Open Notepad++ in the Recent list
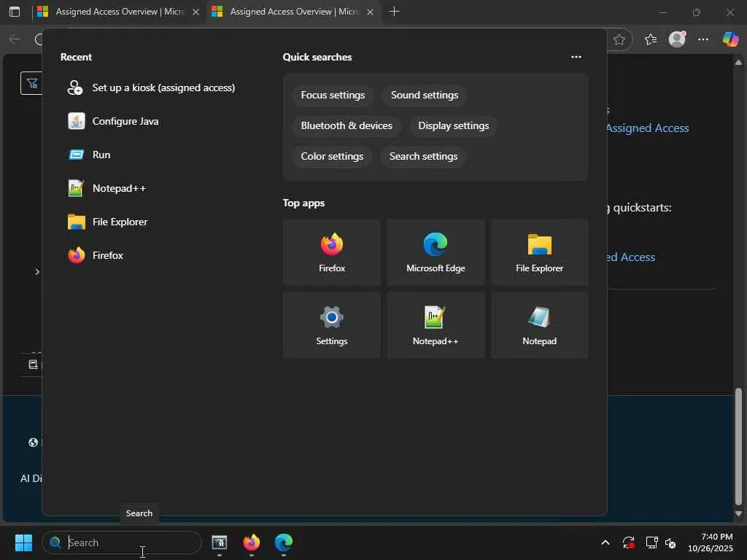Viewport: 747px width, 560px height. point(107,189)
